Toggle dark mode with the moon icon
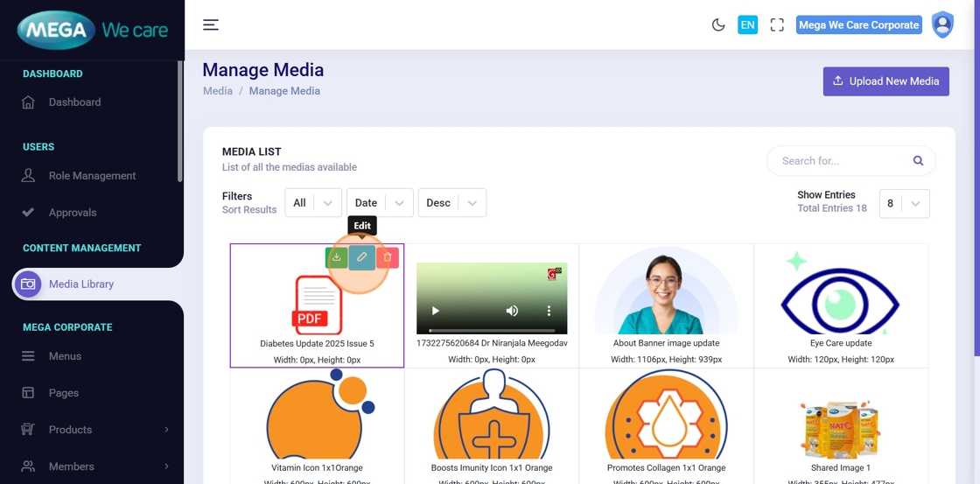The height and width of the screenshot is (484, 980). 718,25
